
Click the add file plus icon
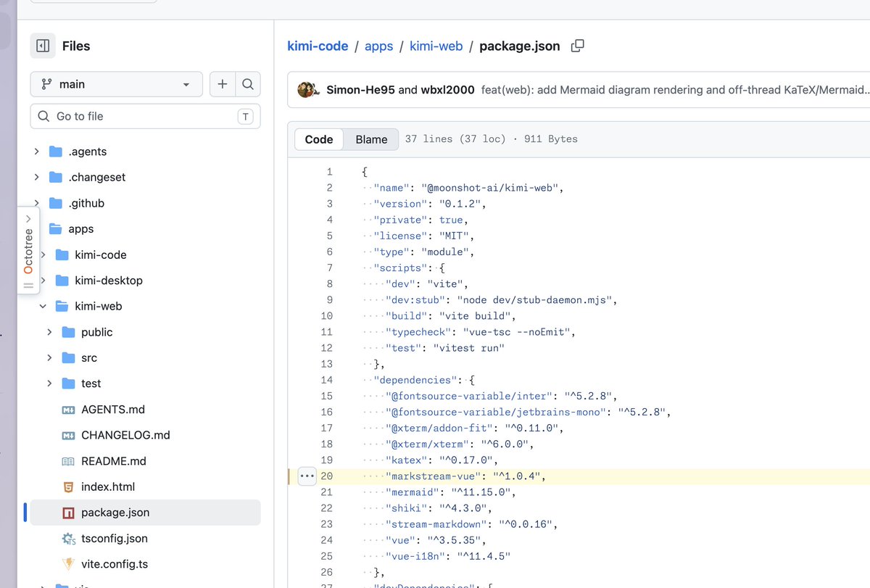click(x=222, y=84)
